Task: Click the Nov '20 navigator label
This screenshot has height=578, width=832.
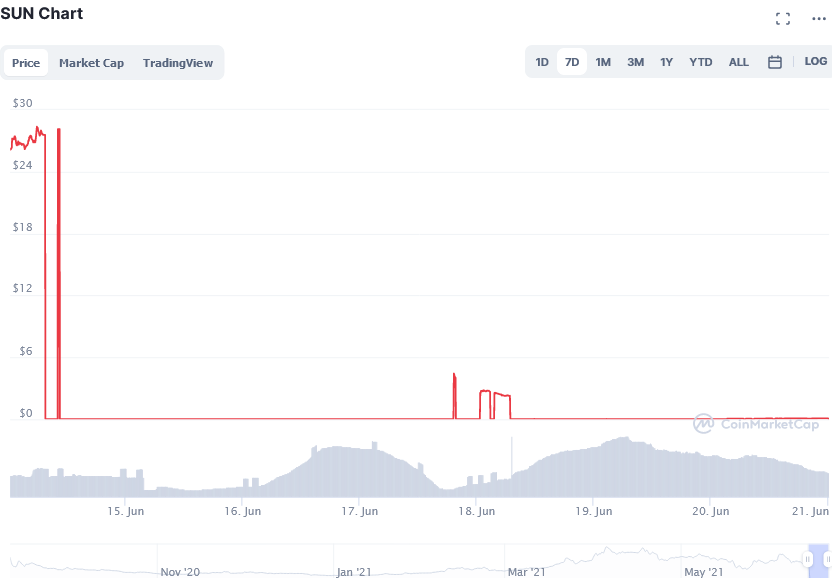Action: tap(180, 572)
